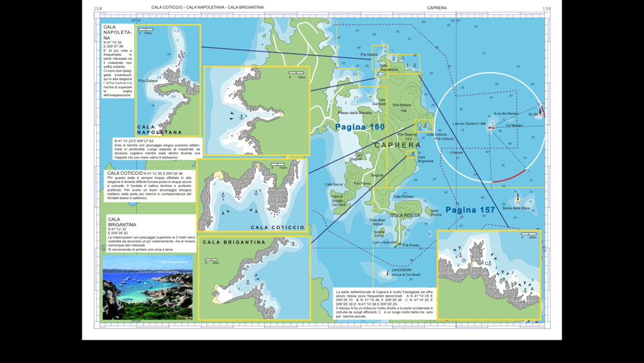The width and height of the screenshot is (644, 363).
Task: Click the header title "CALA COTICCIO - CALA NAPOLETANA - CALA BRIGANTINA"
Action: [x=207, y=7]
